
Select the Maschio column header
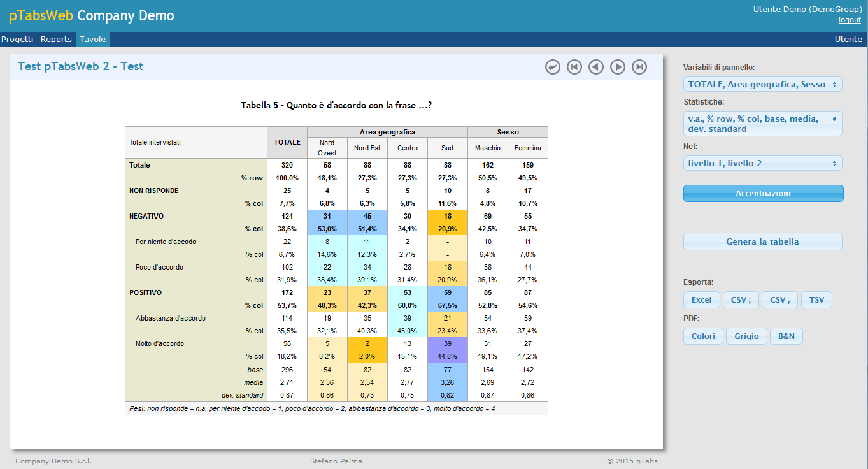click(x=488, y=148)
